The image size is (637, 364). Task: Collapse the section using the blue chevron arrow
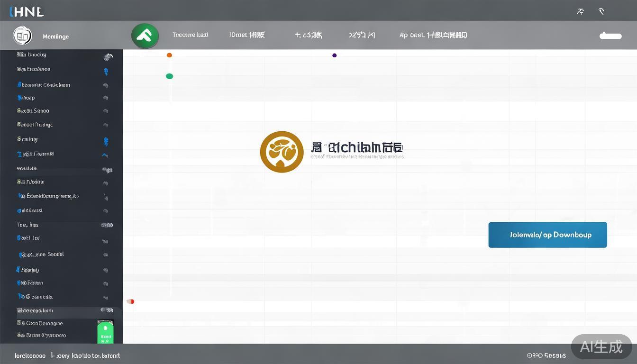pos(105,155)
